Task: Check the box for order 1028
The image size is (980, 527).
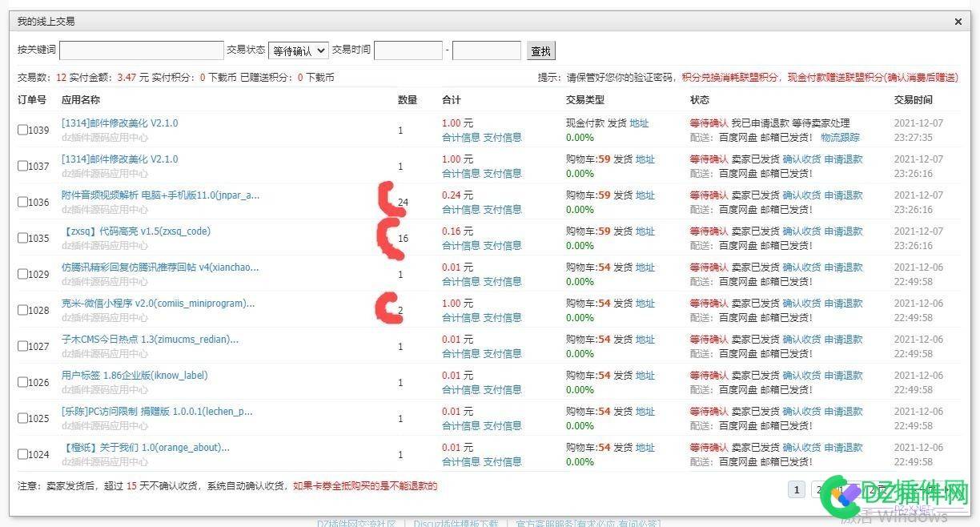Action: 23,310
